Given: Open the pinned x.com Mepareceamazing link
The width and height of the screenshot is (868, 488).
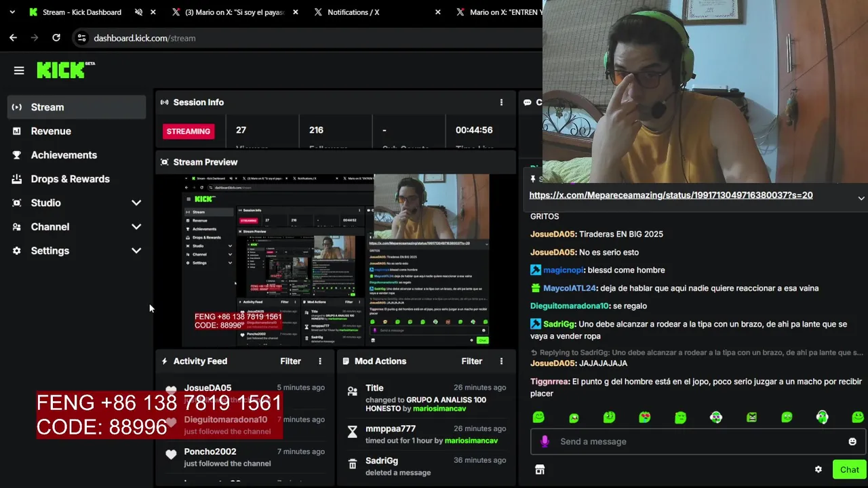Looking at the screenshot, I should point(671,195).
